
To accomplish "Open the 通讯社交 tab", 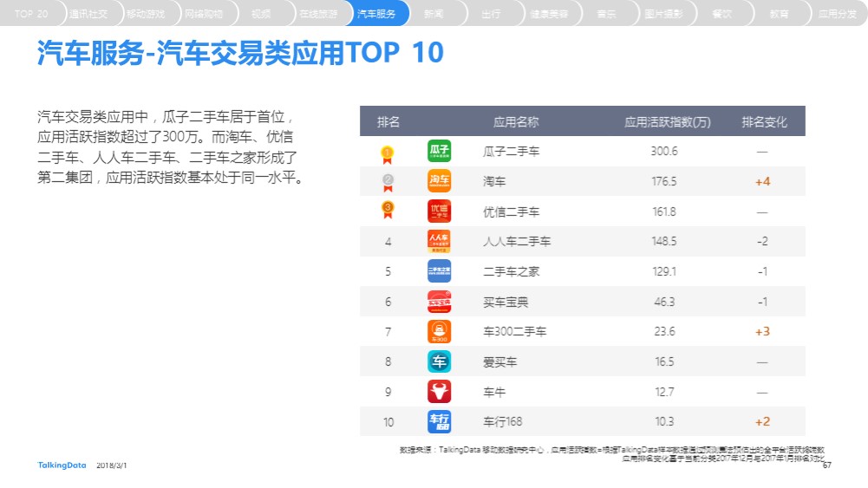I will tap(88, 13).
